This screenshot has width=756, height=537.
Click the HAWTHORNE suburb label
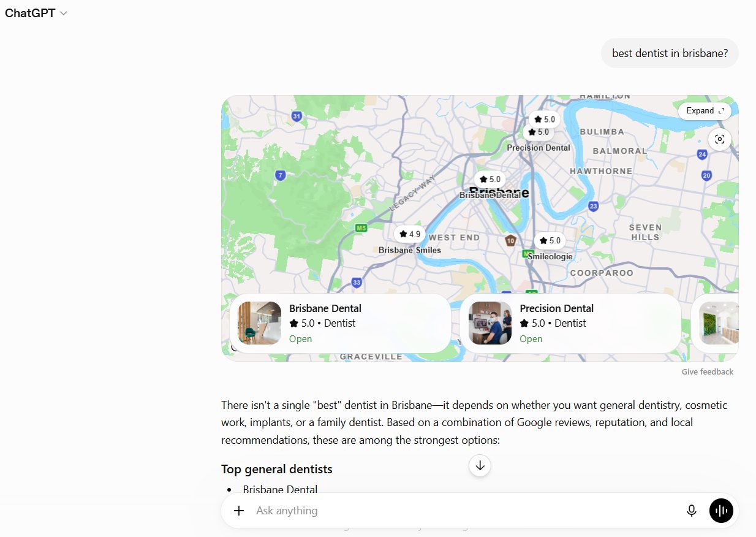601,171
